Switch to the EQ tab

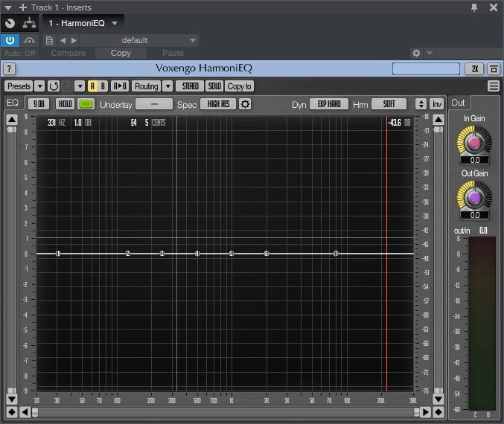[x=13, y=103]
